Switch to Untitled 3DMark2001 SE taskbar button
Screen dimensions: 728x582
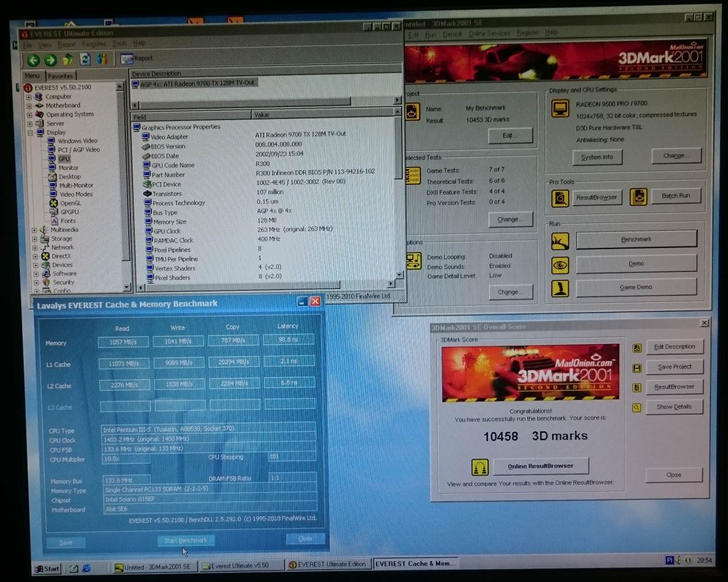pos(155,567)
